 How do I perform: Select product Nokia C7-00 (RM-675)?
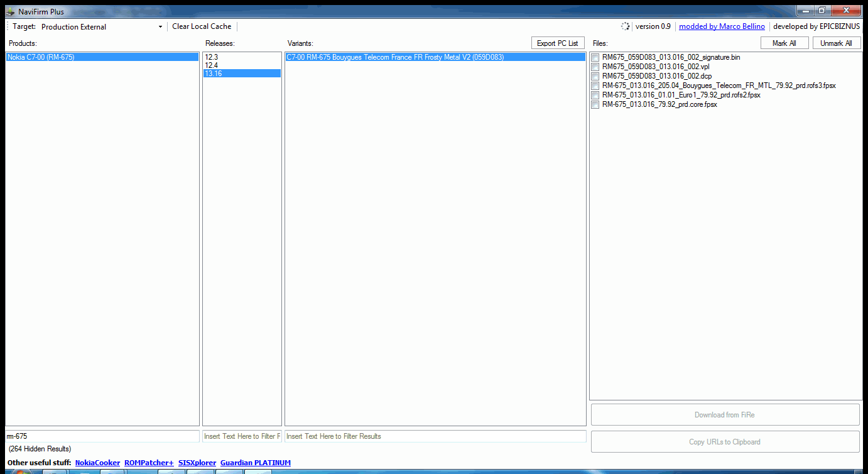(x=102, y=57)
